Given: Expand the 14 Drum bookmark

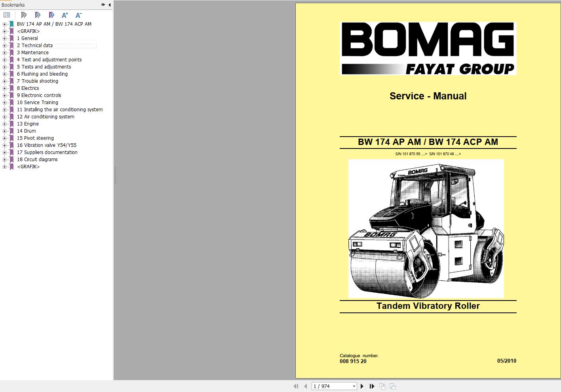Looking at the screenshot, I should pyautogui.click(x=5, y=131).
